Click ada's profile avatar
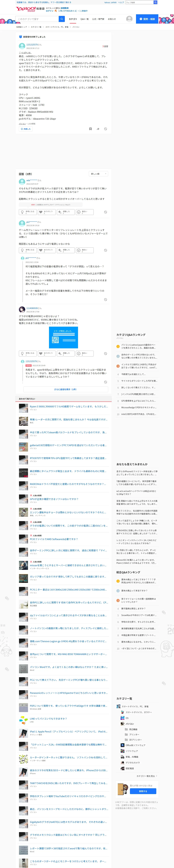 tap(22, 182)
